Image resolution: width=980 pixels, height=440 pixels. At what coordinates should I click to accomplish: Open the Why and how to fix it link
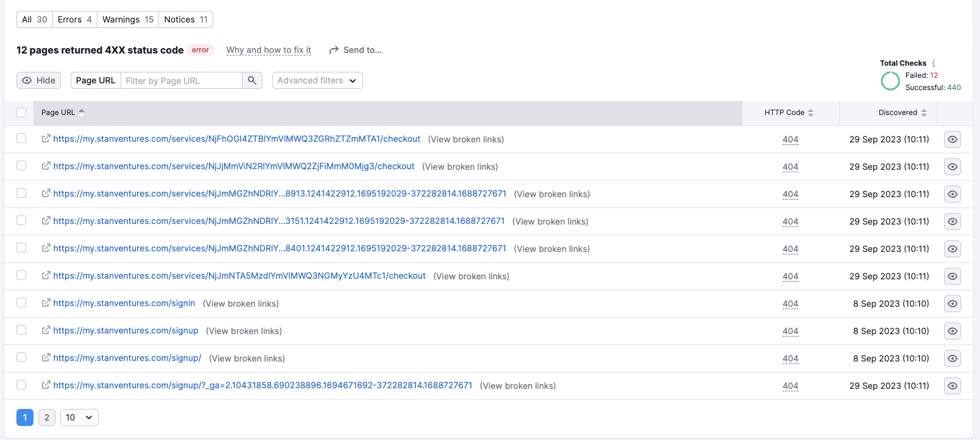click(x=269, y=50)
